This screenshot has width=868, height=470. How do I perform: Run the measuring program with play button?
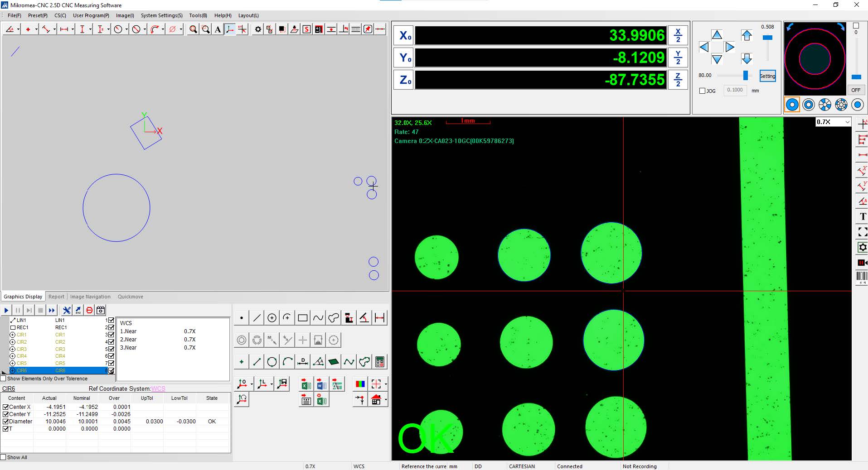(x=6, y=310)
